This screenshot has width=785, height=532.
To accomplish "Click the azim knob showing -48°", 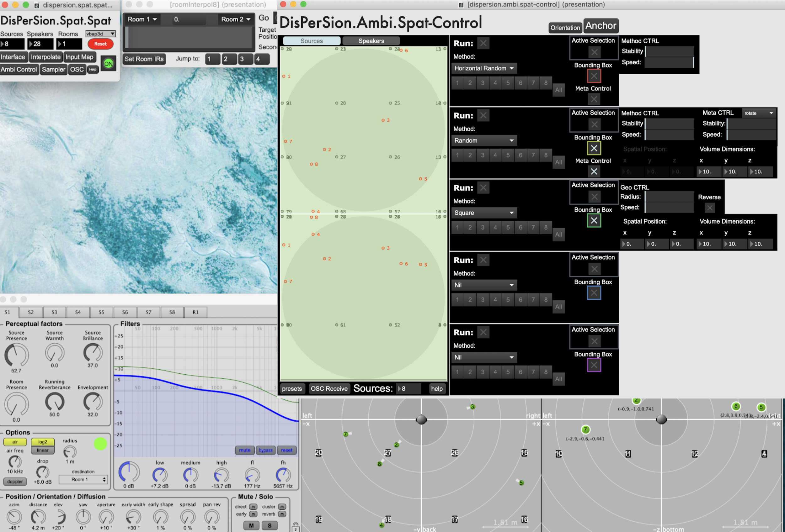I will click(x=14, y=517).
